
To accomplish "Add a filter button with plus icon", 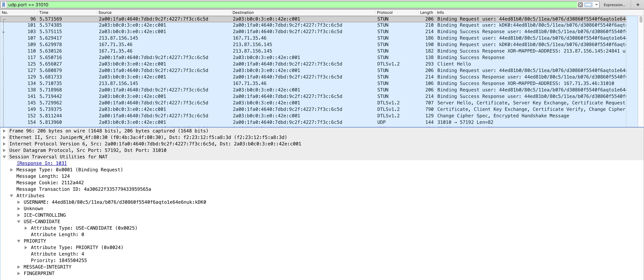I will coord(638,5).
